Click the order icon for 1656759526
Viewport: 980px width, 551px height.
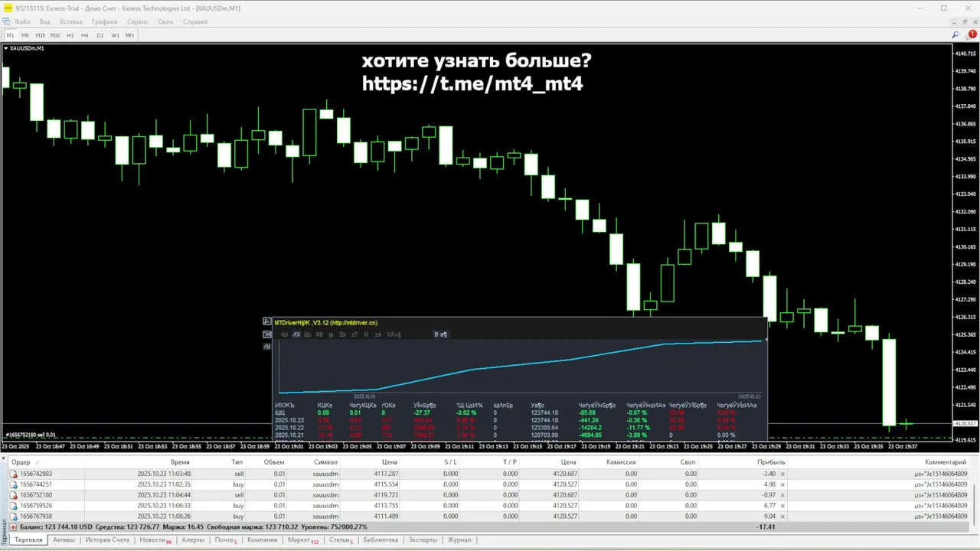[x=14, y=506]
